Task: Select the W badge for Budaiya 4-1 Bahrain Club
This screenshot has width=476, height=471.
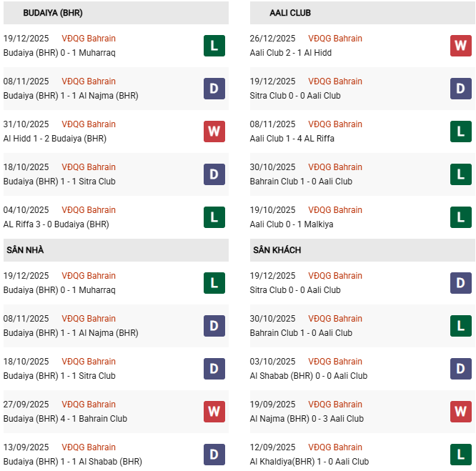Action: coord(214,412)
